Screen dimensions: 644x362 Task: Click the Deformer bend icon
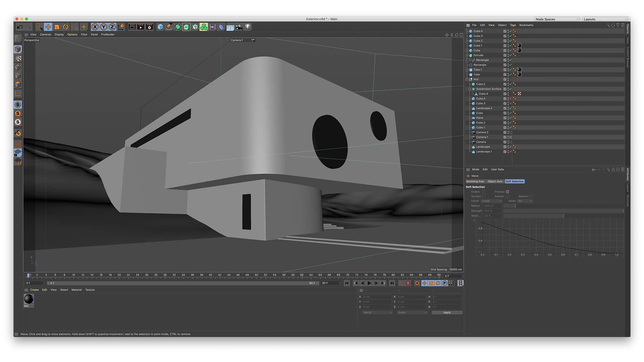[x=221, y=27]
